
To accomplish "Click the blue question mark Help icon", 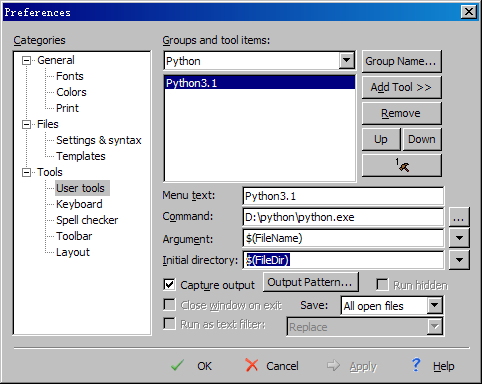I will 416,365.
